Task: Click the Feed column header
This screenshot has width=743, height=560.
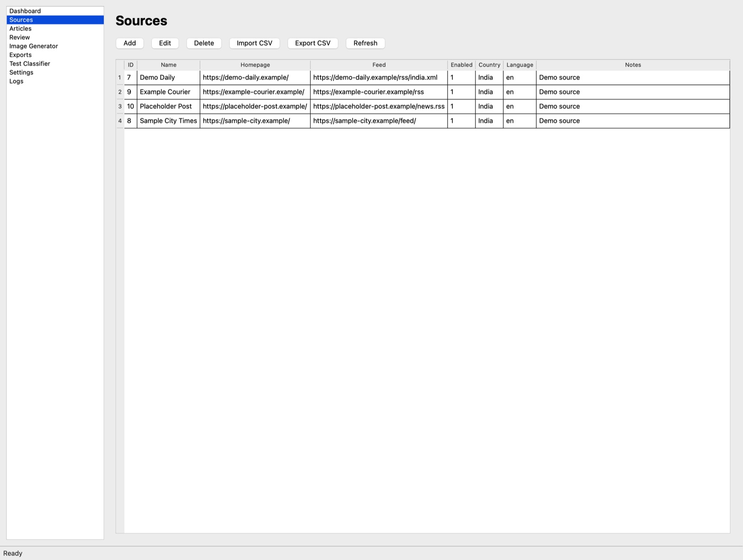Action: coord(379,65)
